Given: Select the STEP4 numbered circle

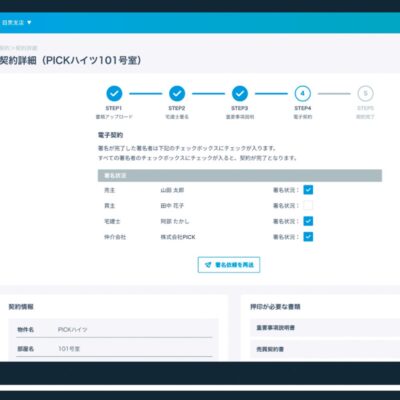Looking at the screenshot, I should coord(303,94).
